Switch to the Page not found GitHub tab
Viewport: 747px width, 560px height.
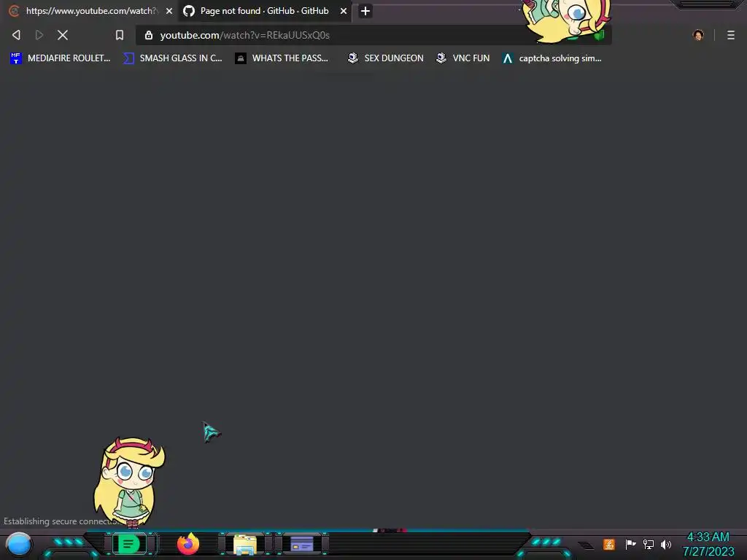(x=264, y=11)
